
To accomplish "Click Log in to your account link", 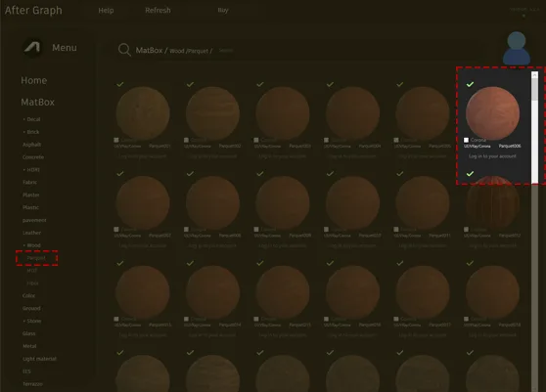I will [x=492, y=156].
